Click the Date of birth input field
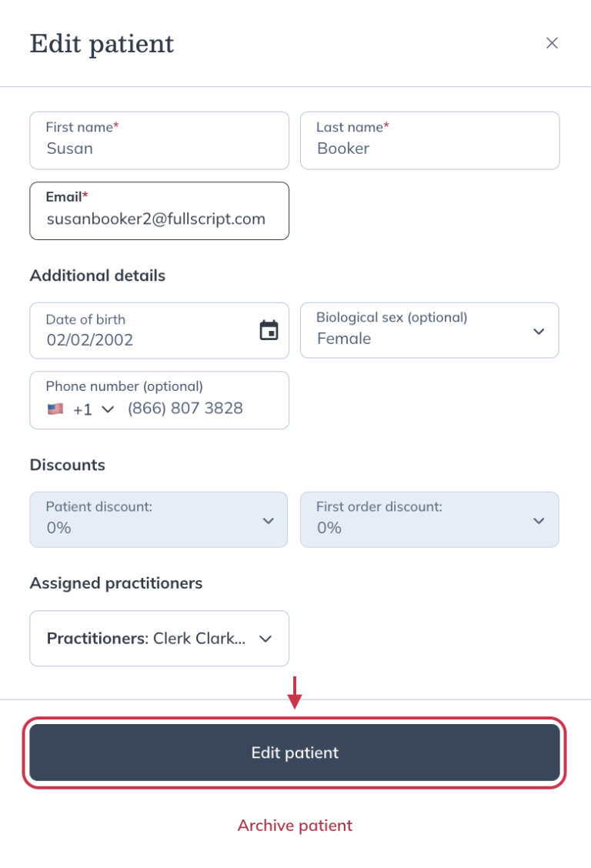 pos(139,331)
